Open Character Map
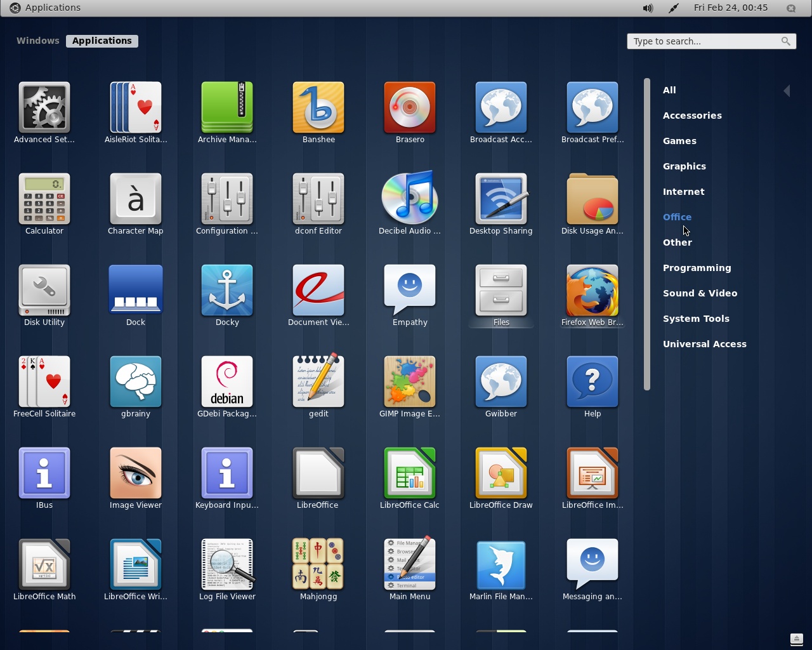Viewport: 812px width, 650px height. [136, 204]
